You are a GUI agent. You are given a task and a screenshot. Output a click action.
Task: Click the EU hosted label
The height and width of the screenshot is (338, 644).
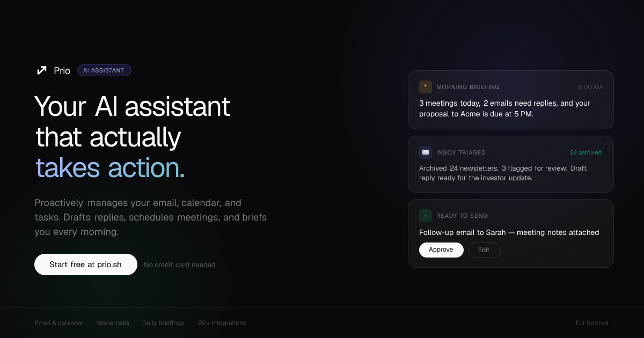(x=592, y=322)
